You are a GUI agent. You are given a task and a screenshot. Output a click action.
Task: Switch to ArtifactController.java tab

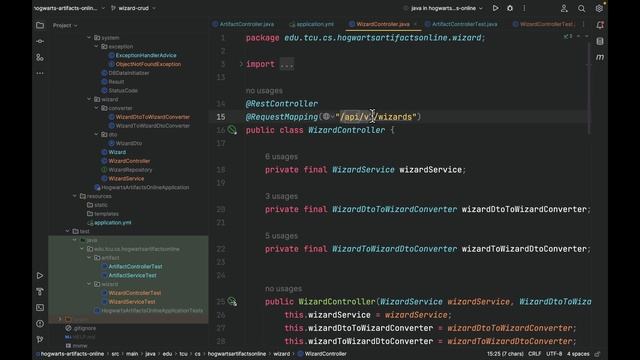[x=243, y=24]
